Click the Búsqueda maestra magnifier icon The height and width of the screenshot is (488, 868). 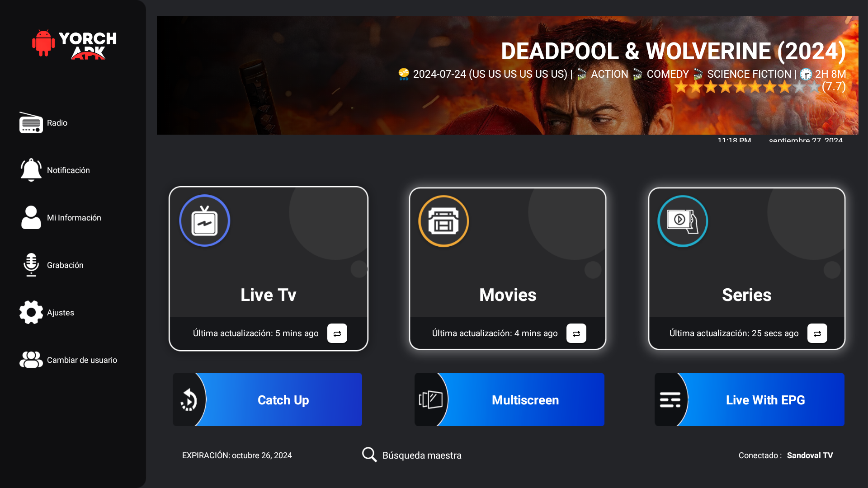click(x=369, y=455)
